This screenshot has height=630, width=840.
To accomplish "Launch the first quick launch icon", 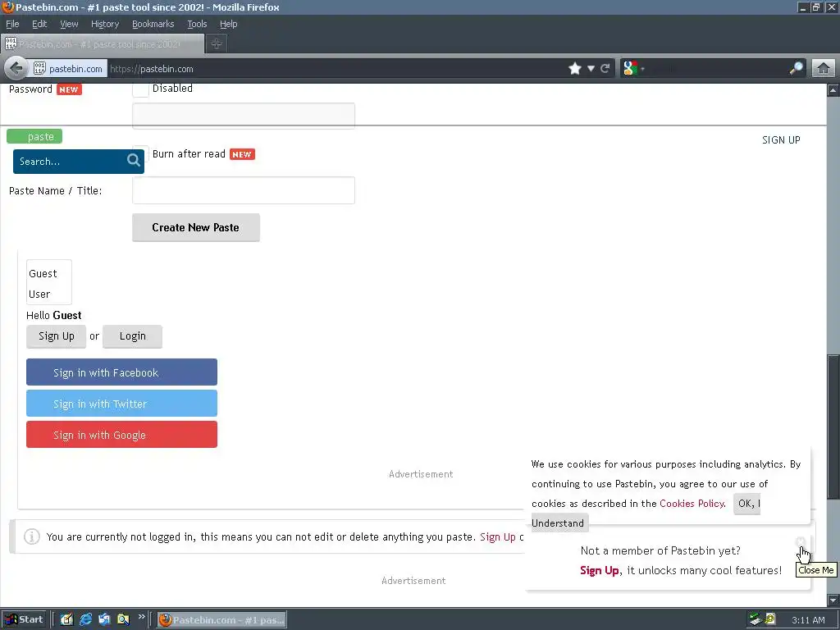I will [x=66, y=620].
